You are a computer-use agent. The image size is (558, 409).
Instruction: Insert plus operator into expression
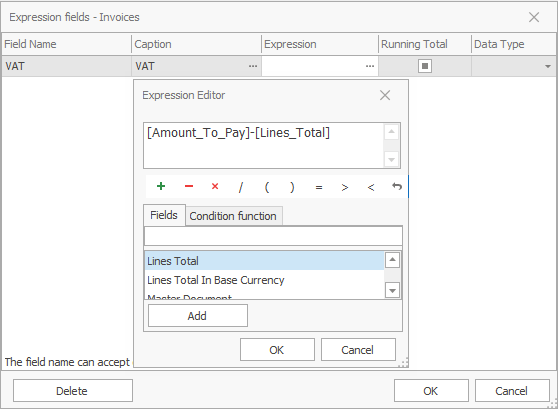coord(161,187)
